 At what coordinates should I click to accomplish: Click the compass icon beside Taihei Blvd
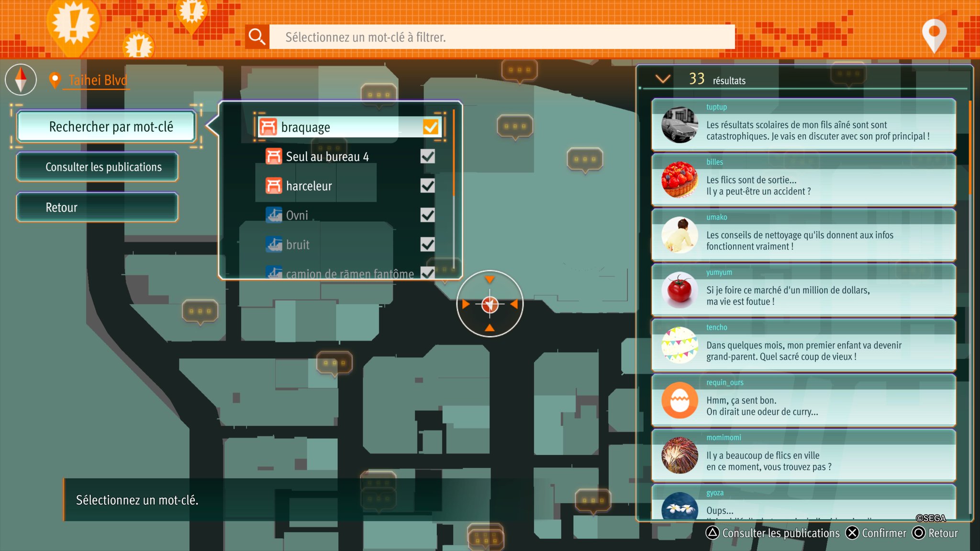pos(21,79)
